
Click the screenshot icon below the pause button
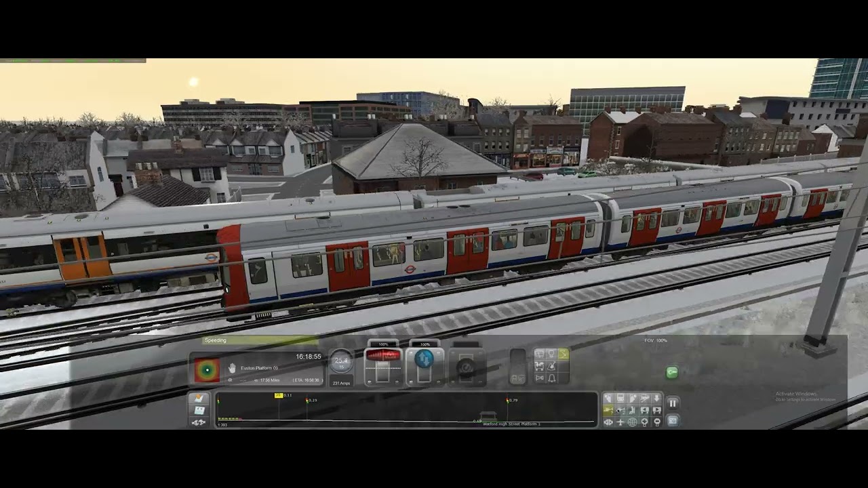[673, 421]
